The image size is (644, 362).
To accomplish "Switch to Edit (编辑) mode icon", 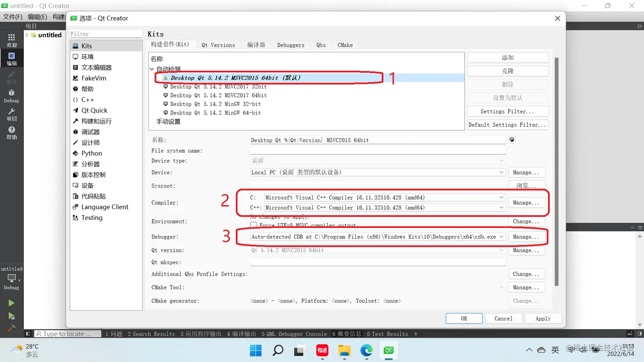I will pyautogui.click(x=11, y=59).
